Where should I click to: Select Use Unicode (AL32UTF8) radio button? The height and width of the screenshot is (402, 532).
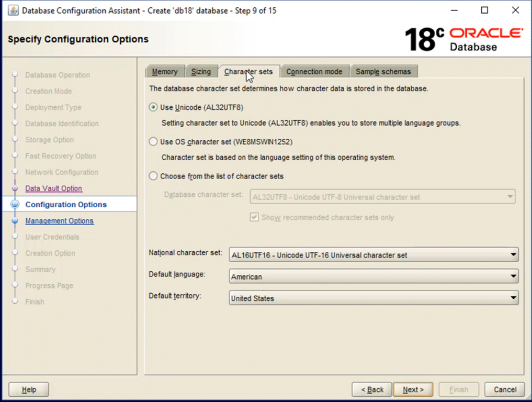coord(153,107)
